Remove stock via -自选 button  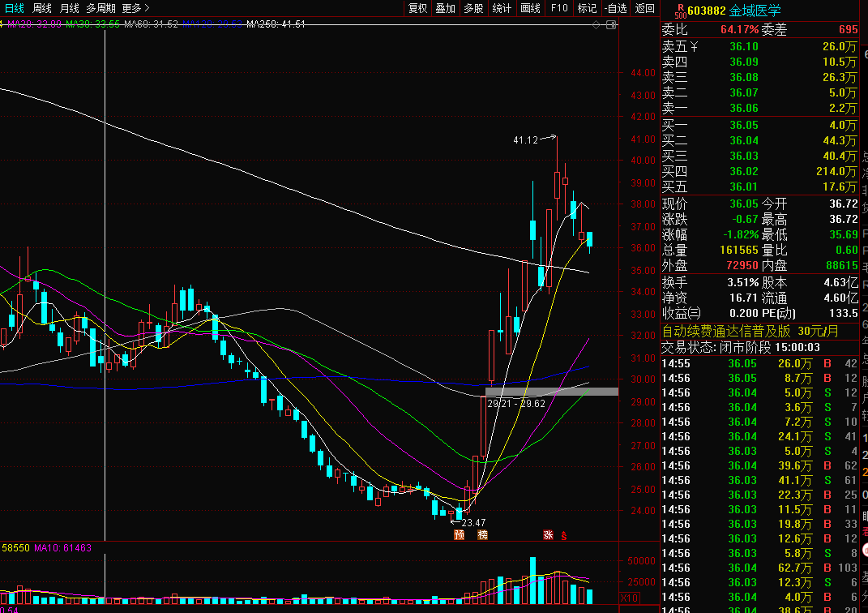616,8
